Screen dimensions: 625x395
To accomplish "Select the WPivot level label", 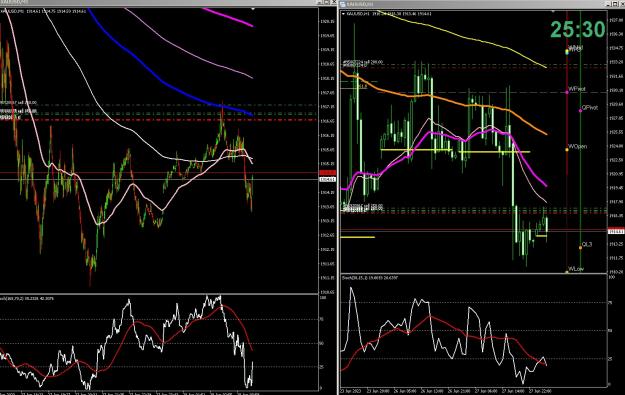I will pyautogui.click(x=577, y=89).
